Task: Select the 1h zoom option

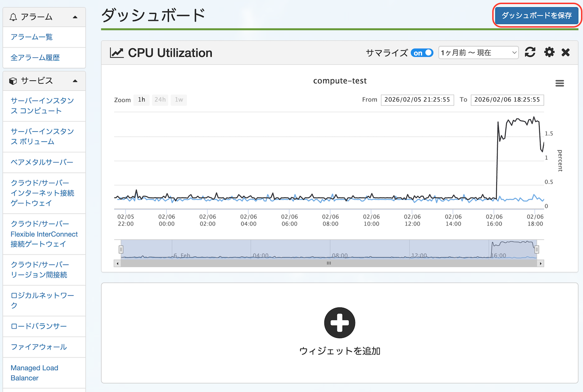Action: click(141, 100)
